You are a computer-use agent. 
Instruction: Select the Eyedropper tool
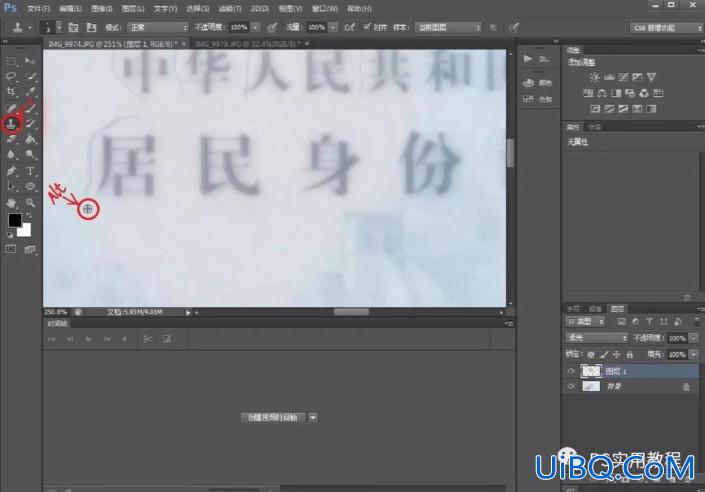point(30,92)
